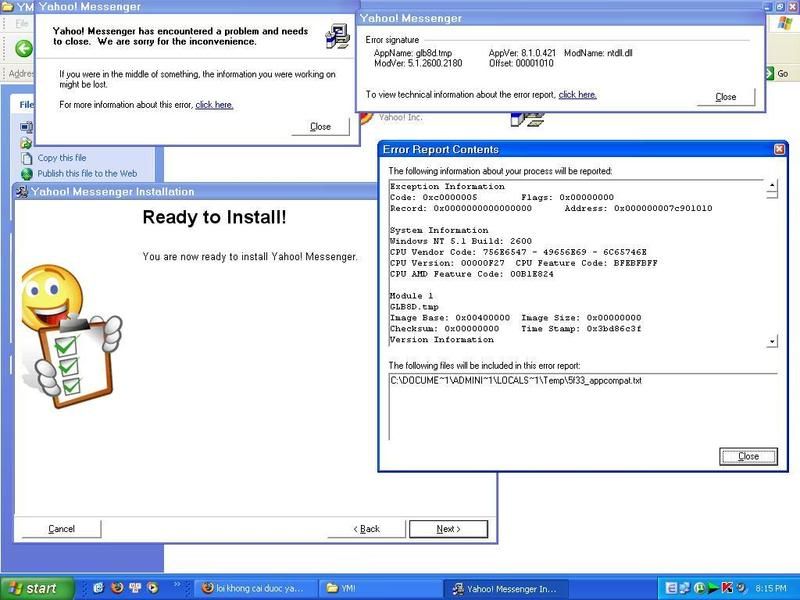Switch to the 'loi khong cai duoc ya...' taskbar window

pos(256,588)
